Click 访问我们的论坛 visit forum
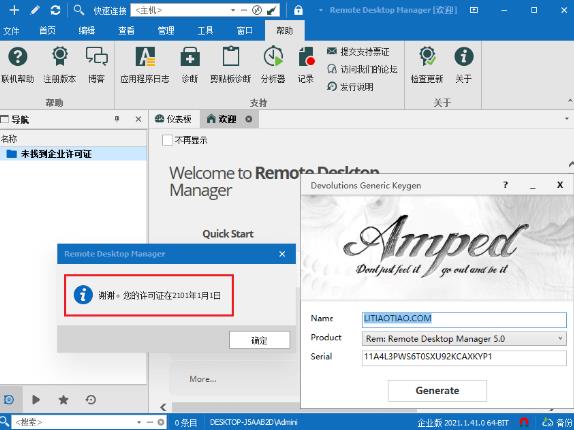The width and height of the screenshot is (574, 430). point(362,69)
